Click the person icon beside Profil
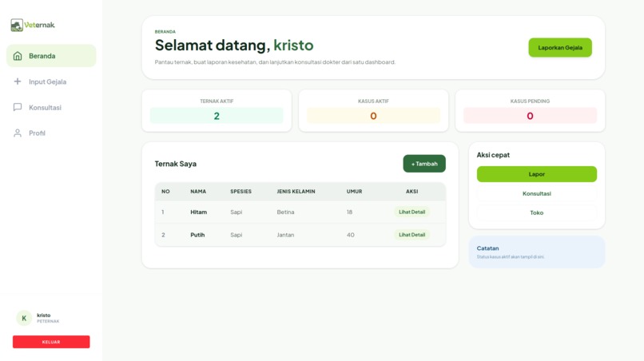The height and width of the screenshot is (361, 644). point(18,133)
